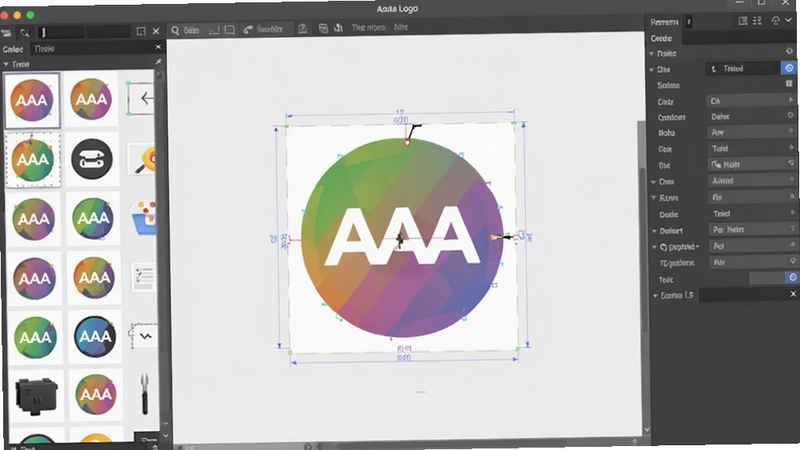Click the small magnifier icon in the left panel toolbar
Image resolution: width=800 pixels, height=450 pixels.
(24, 33)
